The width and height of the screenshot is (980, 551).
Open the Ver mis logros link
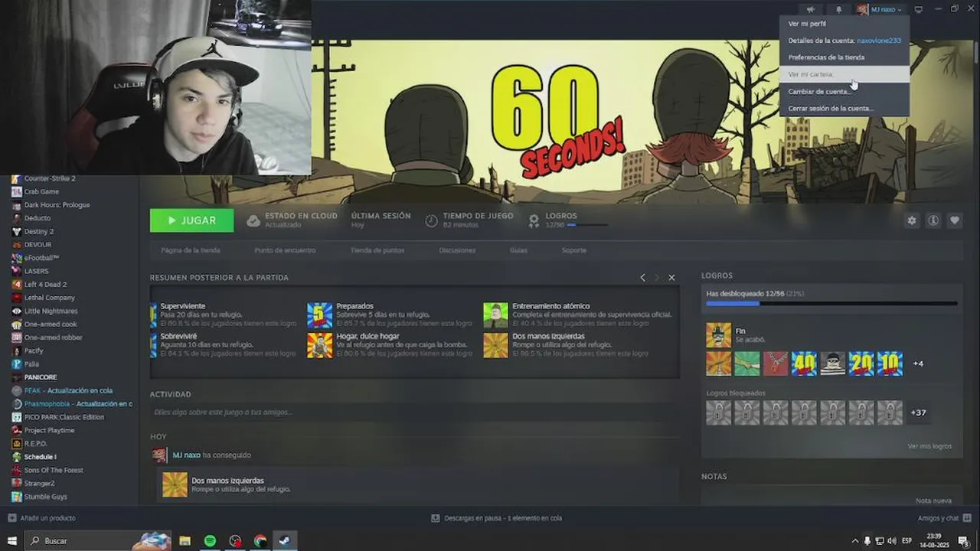tap(929, 446)
